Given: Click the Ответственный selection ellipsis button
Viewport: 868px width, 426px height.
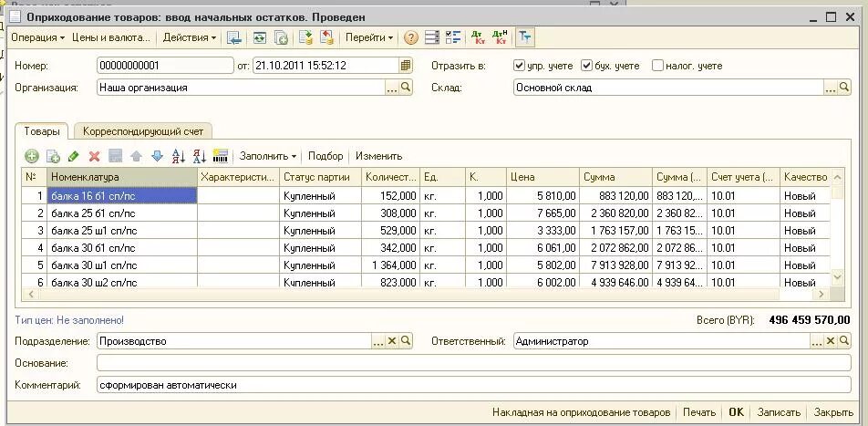Looking at the screenshot, I should 817,340.
